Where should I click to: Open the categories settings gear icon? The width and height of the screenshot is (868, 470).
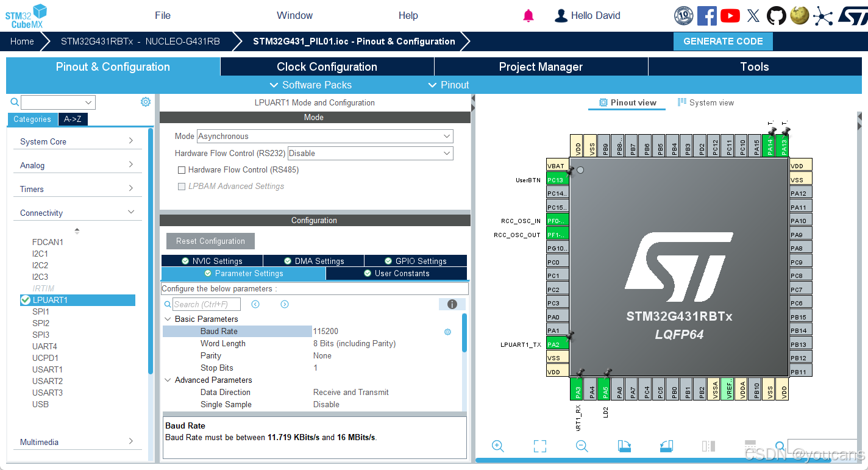[146, 102]
